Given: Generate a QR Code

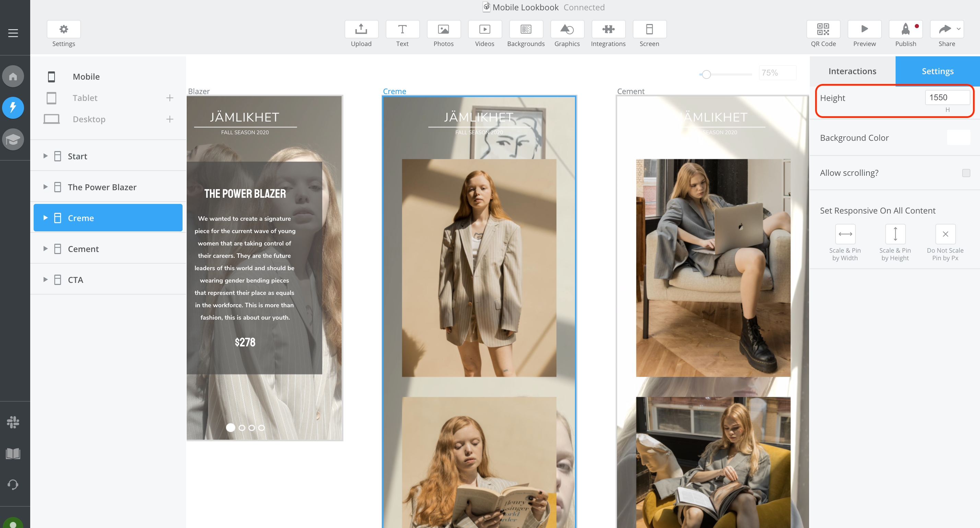Looking at the screenshot, I should [x=823, y=29].
